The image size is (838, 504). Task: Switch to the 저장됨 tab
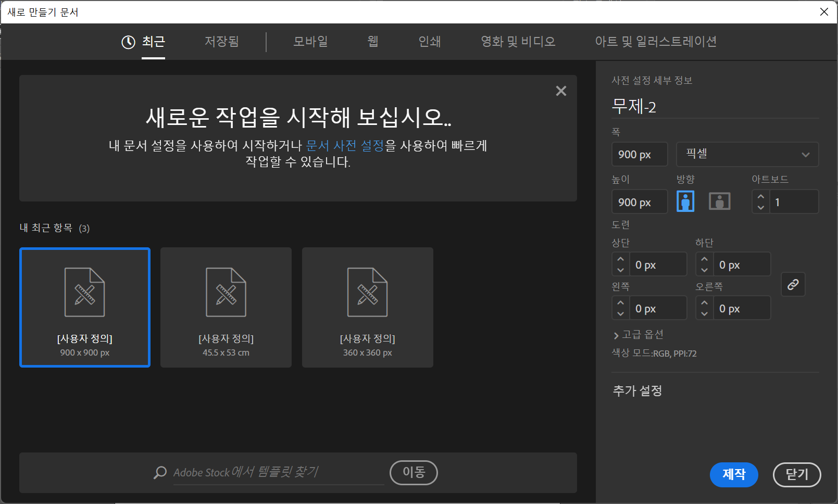click(222, 42)
